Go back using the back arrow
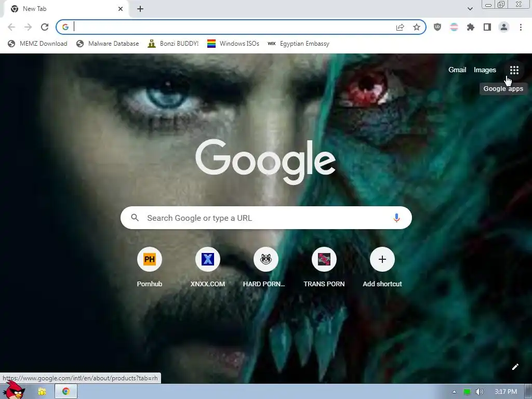The image size is (532, 399). [x=11, y=27]
